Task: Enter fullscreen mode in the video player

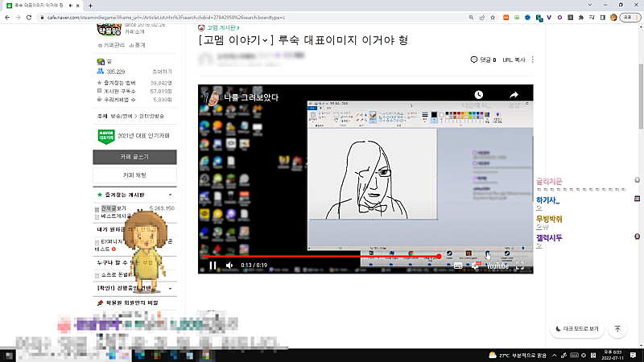Action: [520, 265]
